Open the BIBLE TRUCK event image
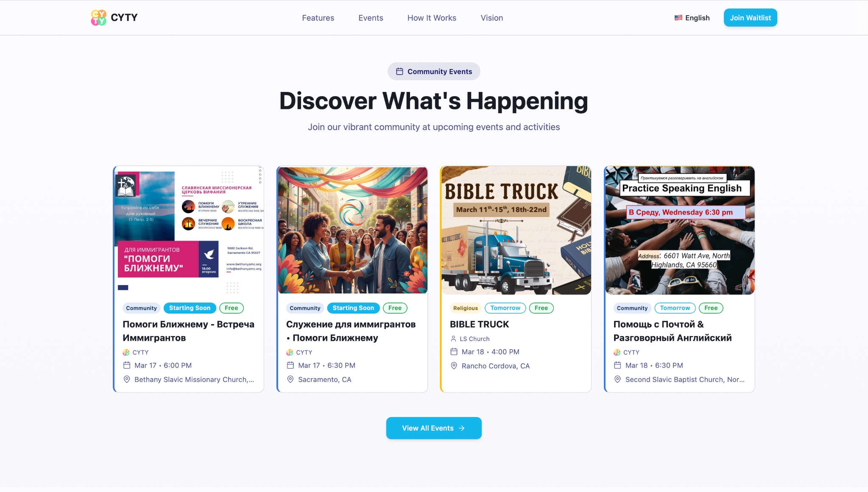868x492 pixels. (x=516, y=230)
